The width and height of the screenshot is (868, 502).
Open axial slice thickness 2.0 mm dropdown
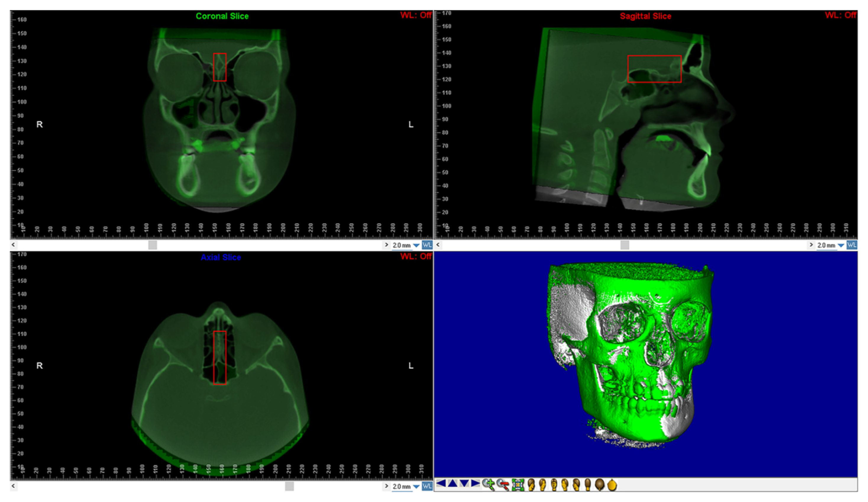[x=416, y=487]
